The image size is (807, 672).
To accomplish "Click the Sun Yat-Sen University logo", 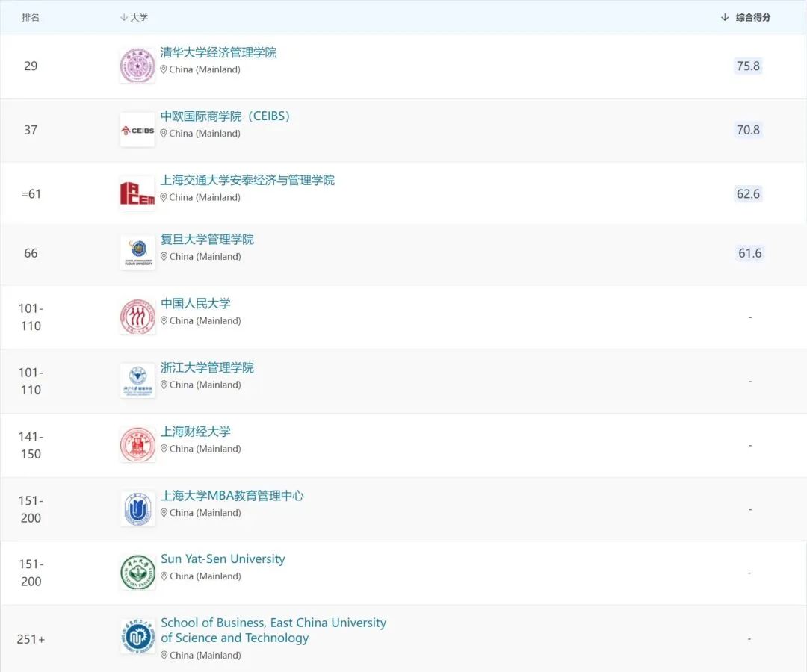I will (x=137, y=573).
